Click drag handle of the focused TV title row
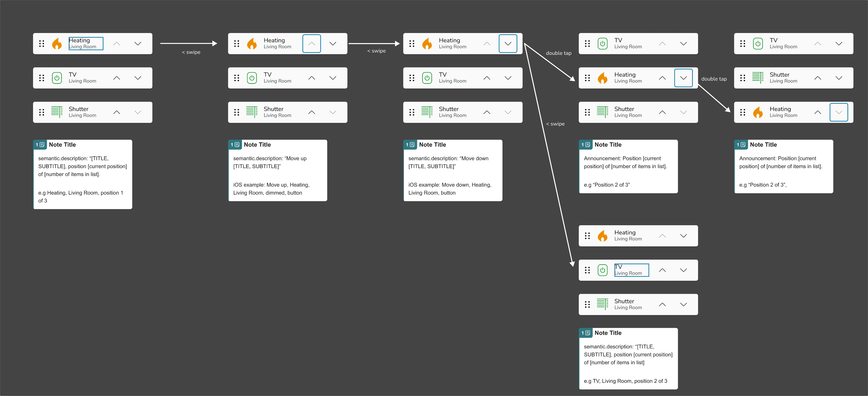The height and width of the screenshot is (396, 868). tap(587, 270)
